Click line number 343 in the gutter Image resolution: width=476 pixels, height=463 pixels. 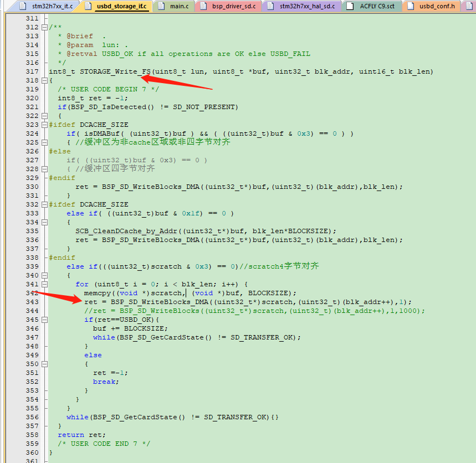click(32, 302)
